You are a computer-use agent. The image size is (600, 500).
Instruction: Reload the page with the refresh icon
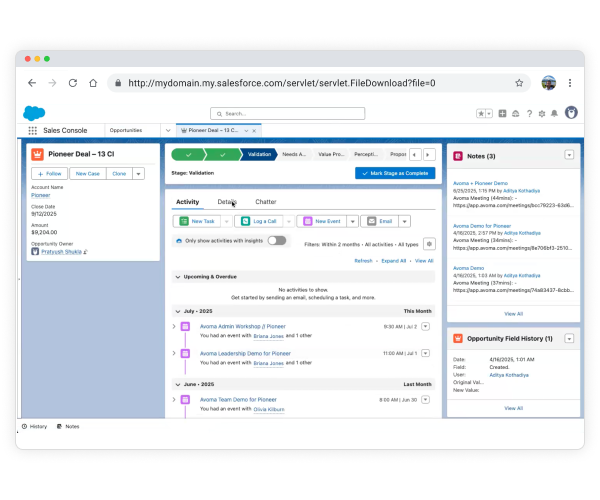(x=73, y=83)
